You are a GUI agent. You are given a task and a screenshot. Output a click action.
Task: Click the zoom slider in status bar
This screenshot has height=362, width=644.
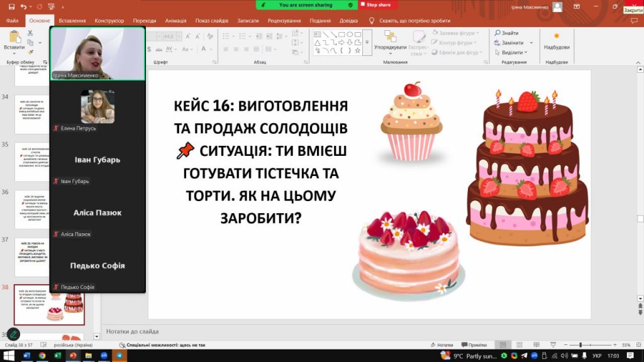(581, 345)
